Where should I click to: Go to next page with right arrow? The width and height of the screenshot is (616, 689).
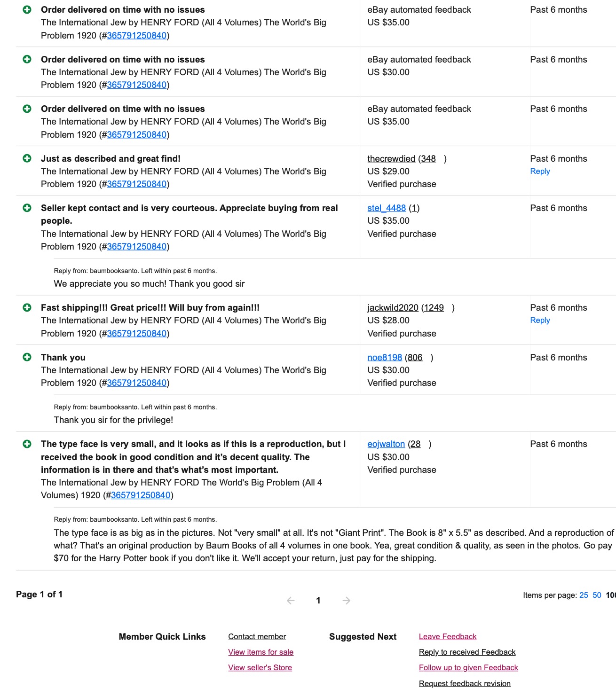pos(347,600)
